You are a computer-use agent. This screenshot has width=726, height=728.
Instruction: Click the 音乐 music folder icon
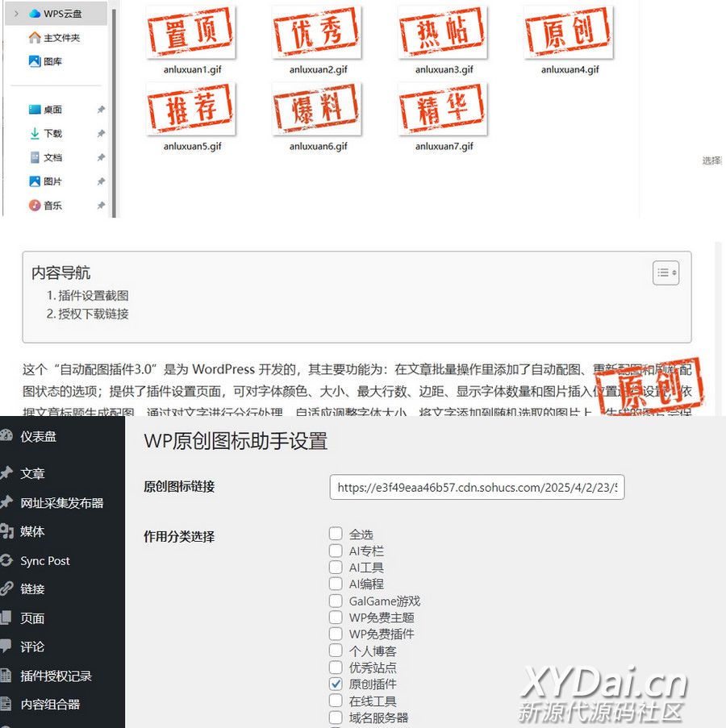click(35, 206)
